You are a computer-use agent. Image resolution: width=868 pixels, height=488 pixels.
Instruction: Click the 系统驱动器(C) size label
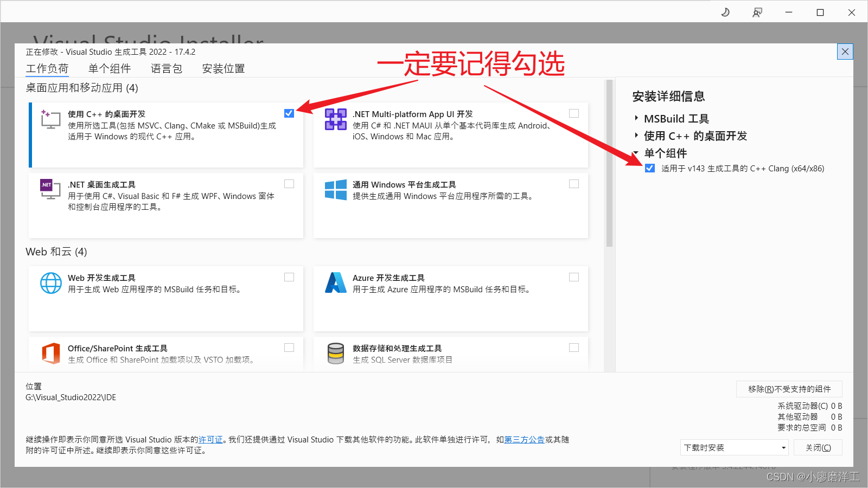[803, 406]
